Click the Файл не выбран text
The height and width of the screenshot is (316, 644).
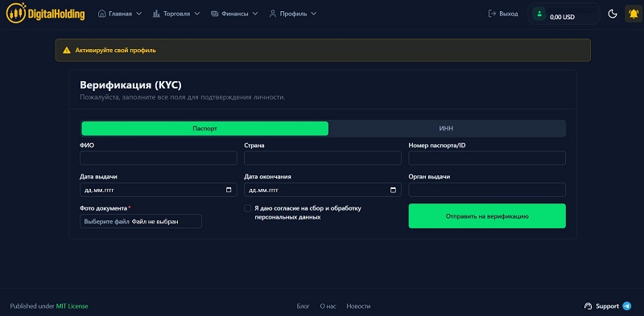(x=155, y=221)
